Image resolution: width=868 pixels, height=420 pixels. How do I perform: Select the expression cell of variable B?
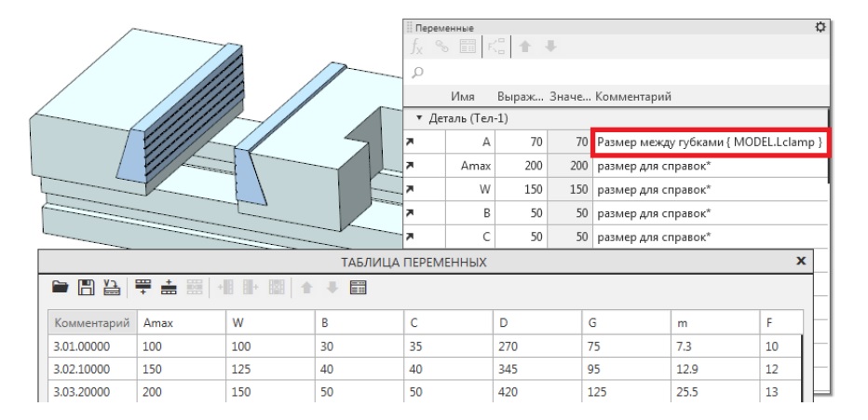tap(521, 213)
